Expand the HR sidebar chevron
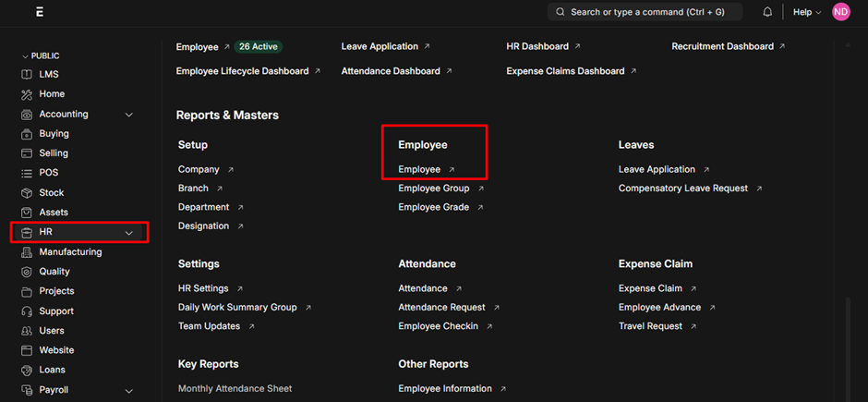Screen dimensions: 868x402 [x=129, y=233]
